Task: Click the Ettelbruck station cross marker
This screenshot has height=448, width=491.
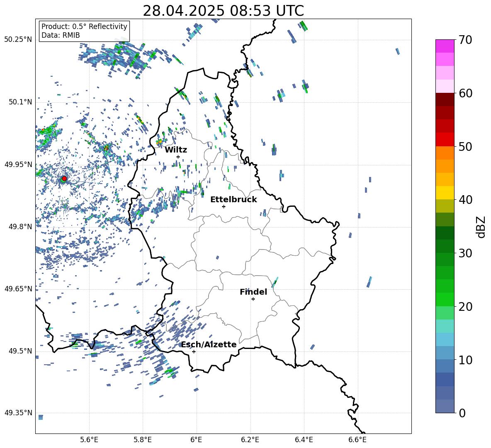Action: pos(224,206)
